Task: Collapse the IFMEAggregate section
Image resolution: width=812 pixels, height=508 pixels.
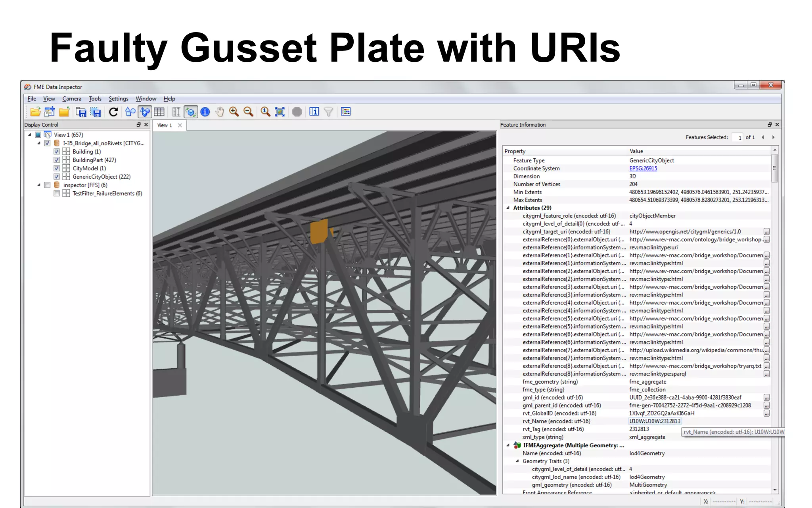Action: pos(508,445)
